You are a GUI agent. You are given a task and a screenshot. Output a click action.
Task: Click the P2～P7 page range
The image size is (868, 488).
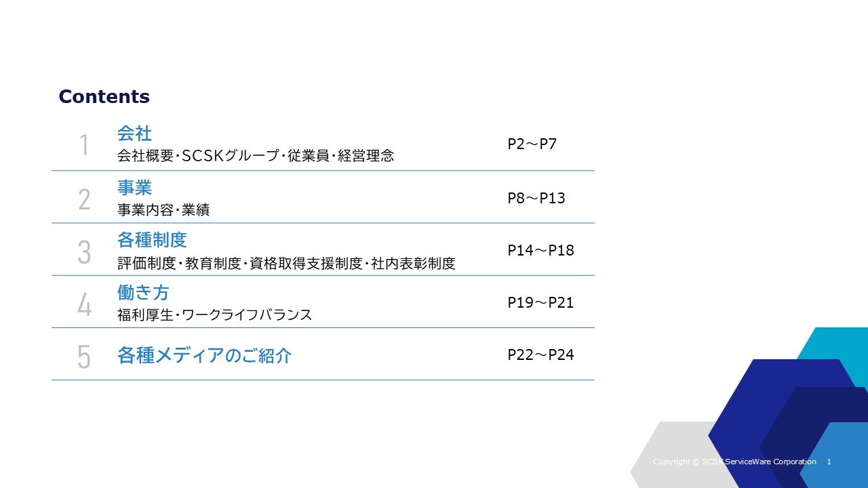click(x=532, y=144)
